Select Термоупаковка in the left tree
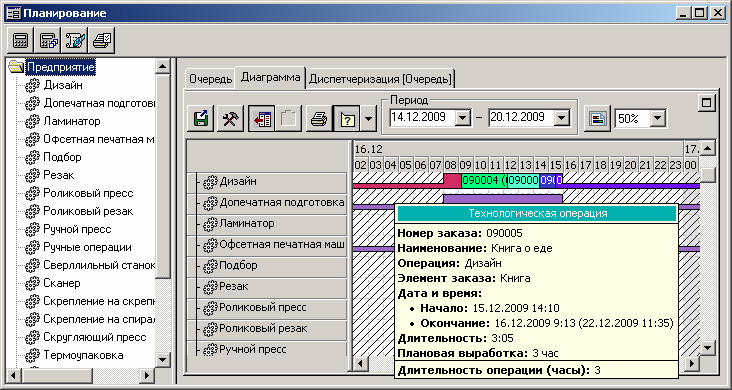Image resolution: width=732 pixels, height=390 pixels. click(83, 355)
